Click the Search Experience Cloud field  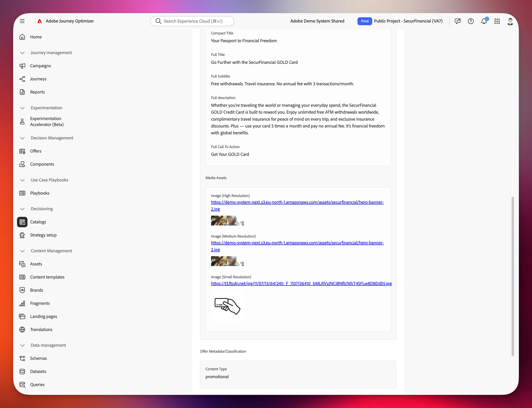(x=192, y=21)
